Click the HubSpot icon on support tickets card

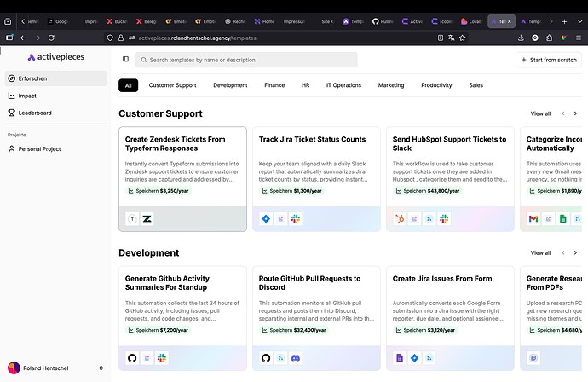pyautogui.click(x=400, y=219)
